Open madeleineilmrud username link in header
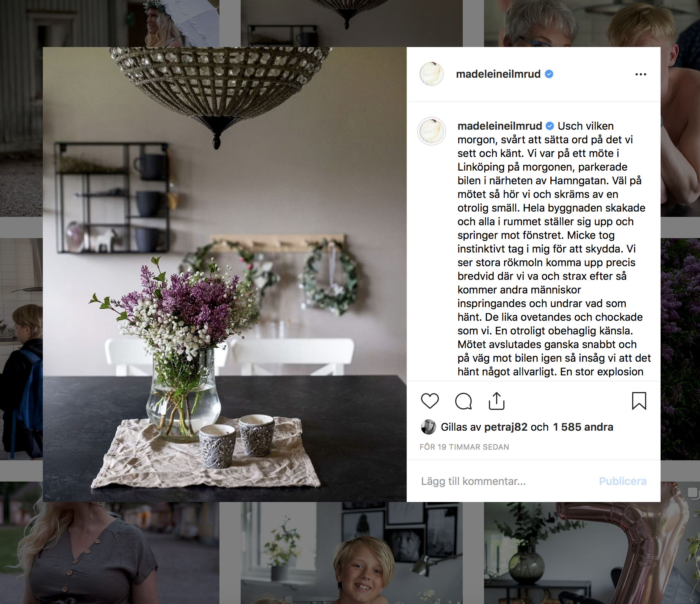This screenshot has width=700, height=604. coord(498,74)
